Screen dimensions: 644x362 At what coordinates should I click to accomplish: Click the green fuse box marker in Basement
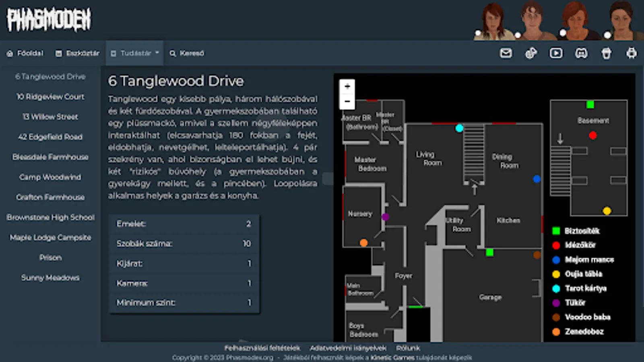tap(590, 105)
